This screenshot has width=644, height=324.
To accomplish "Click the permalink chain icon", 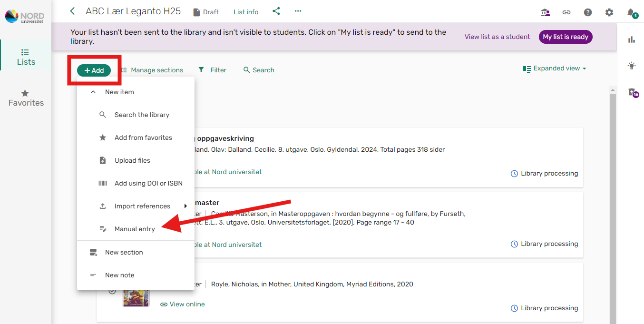I will pyautogui.click(x=566, y=12).
